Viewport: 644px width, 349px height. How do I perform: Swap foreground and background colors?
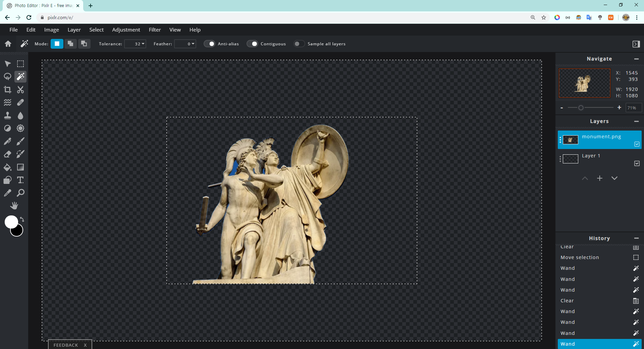click(22, 219)
